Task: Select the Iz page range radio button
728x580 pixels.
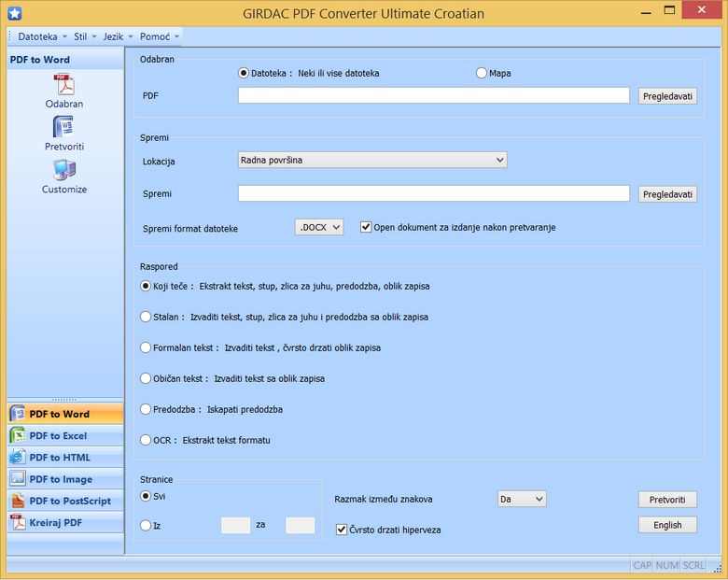Action: point(146,525)
